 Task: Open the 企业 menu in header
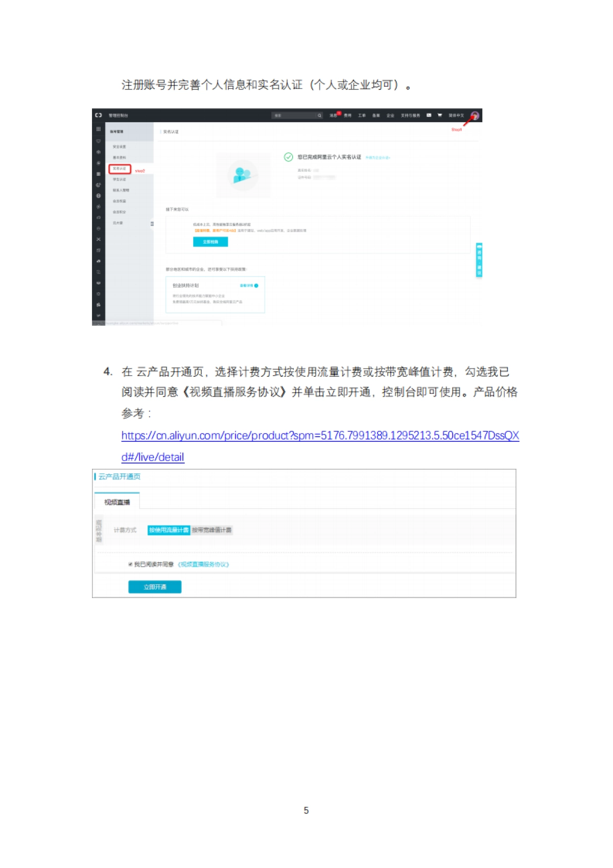click(391, 116)
